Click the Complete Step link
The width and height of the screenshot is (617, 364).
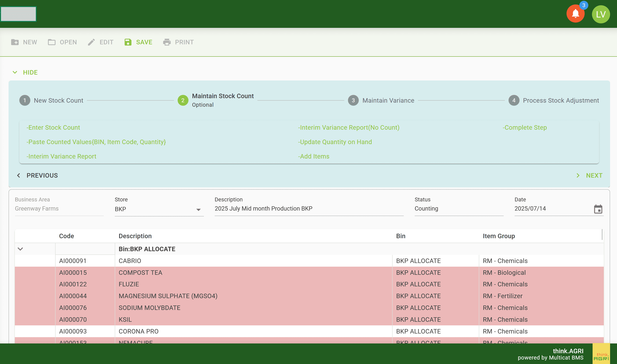pos(524,128)
